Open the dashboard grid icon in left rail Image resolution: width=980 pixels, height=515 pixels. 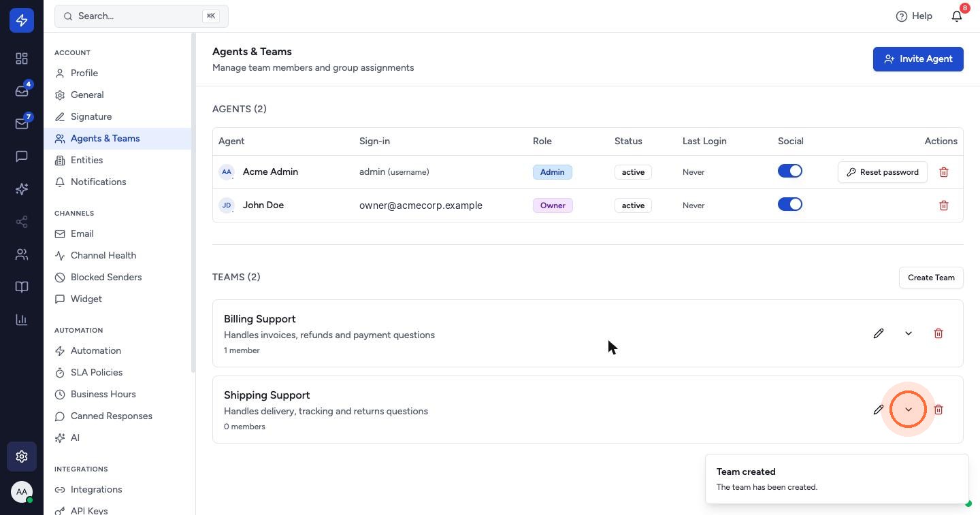point(22,59)
